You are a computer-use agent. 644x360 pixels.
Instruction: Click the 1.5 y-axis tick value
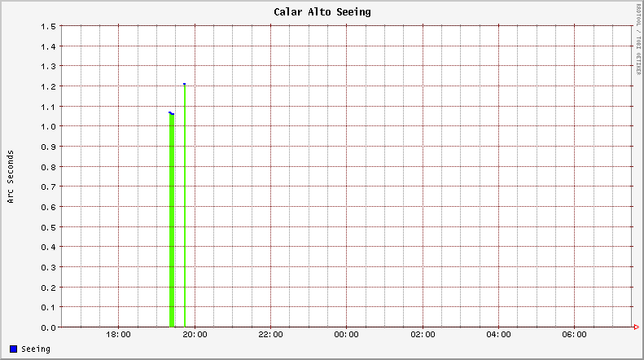[x=48, y=26]
